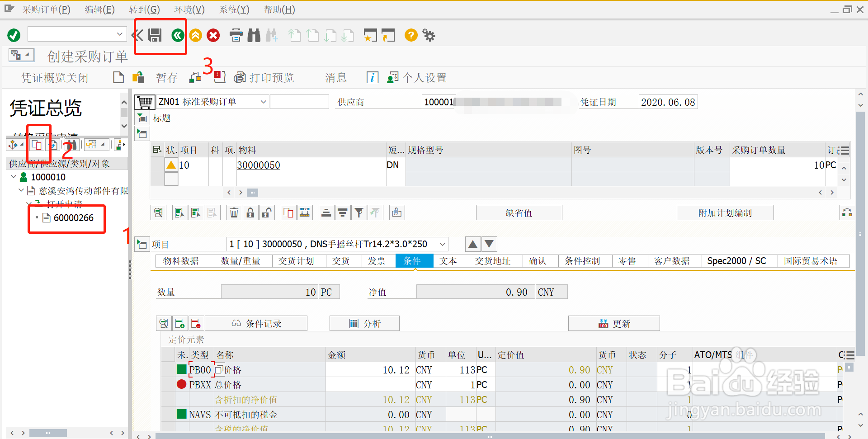Select requisition 60000266 in the tree
Screen dimensions: 868x439
coord(73,218)
